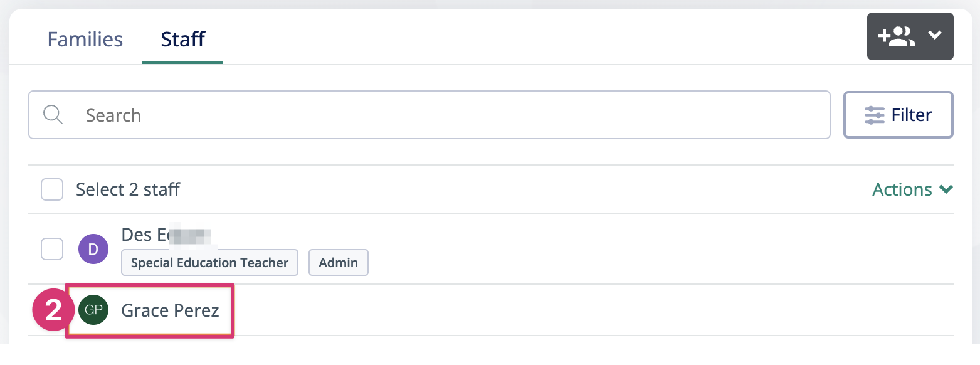Open the Des staff member name
The height and width of the screenshot is (365, 980).
point(167,235)
